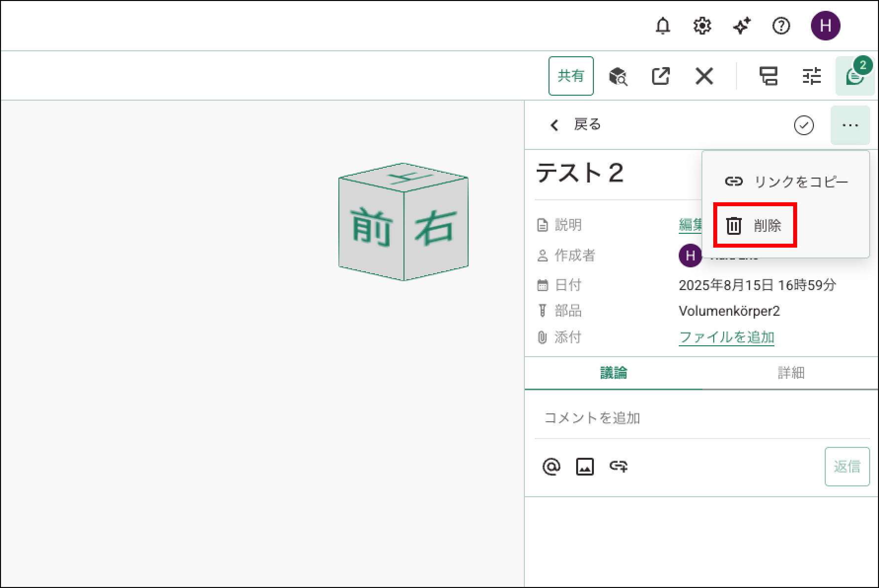Image resolution: width=879 pixels, height=588 pixels.
Task: Open the user avatar H menu
Action: (x=825, y=26)
